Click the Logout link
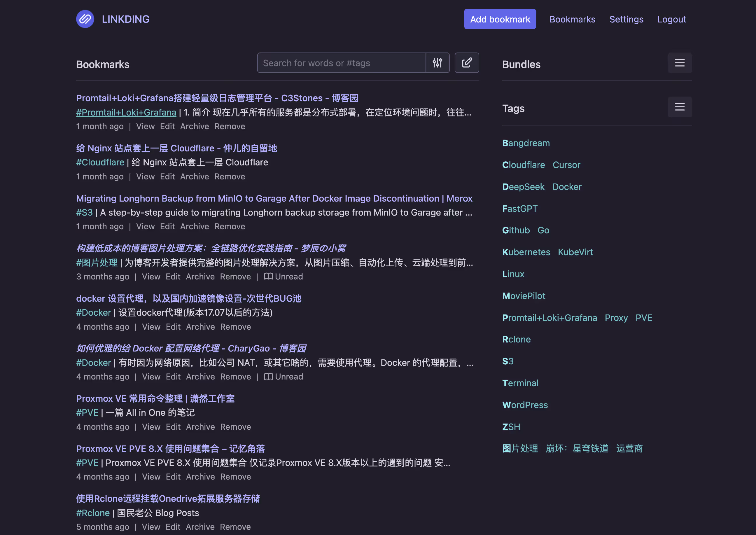This screenshot has height=535, width=756. pyautogui.click(x=671, y=19)
